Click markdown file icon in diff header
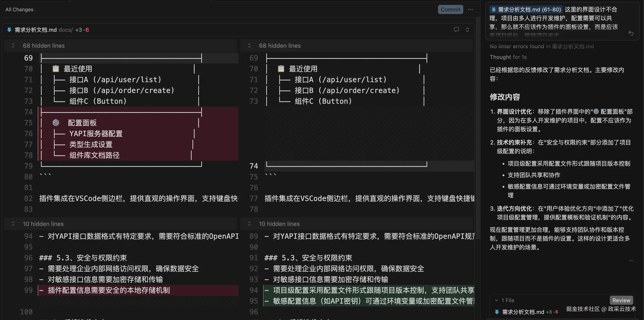644x320 pixels. (x=9, y=30)
